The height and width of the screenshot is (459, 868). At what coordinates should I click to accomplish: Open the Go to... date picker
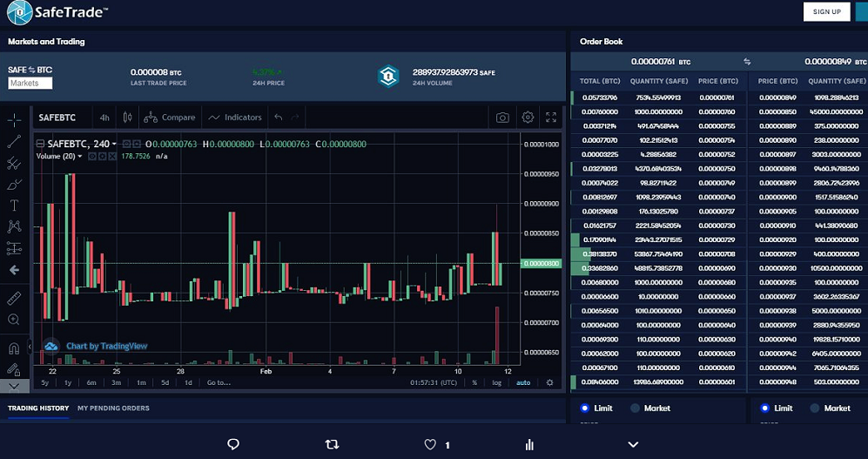(x=219, y=382)
